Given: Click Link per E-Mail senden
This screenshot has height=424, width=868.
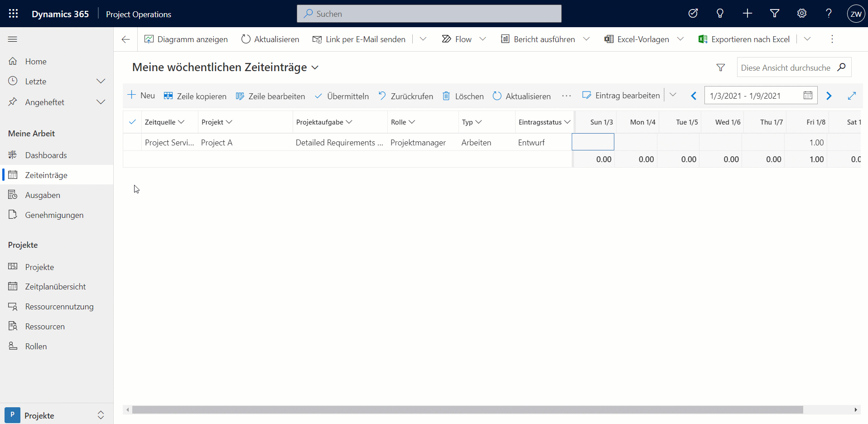Looking at the screenshot, I should 359,39.
